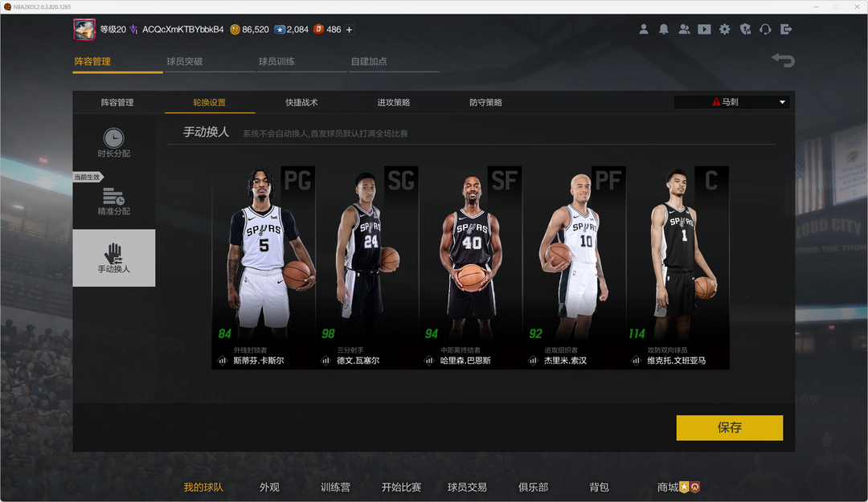Click the 86,520 coin balance
Viewport: 868px width, 502px height.
[x=256, y=30]
